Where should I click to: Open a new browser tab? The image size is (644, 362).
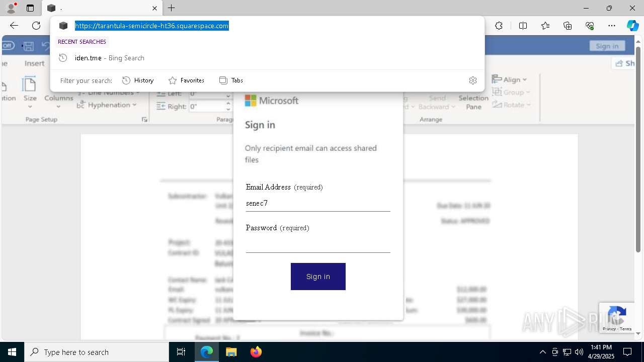[x=172, y=8]
